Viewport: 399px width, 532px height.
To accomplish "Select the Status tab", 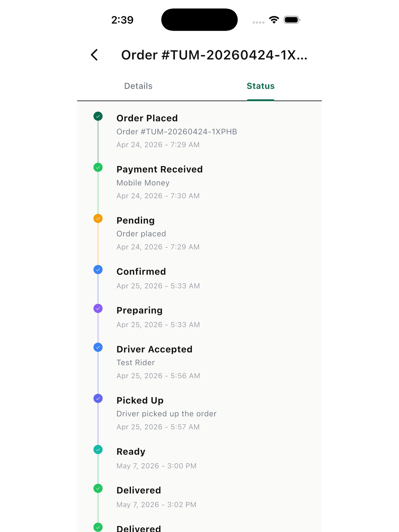I will tap(261, 86).
